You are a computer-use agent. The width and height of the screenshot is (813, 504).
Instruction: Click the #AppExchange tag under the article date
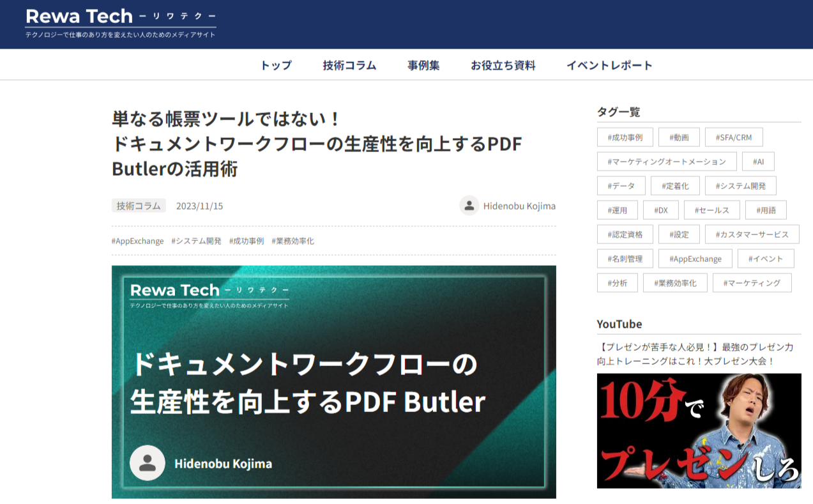click(137, 241)
